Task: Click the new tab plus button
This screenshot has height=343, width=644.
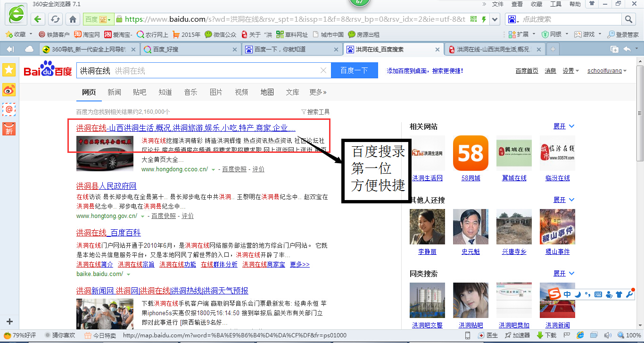Action: [553, 49]
